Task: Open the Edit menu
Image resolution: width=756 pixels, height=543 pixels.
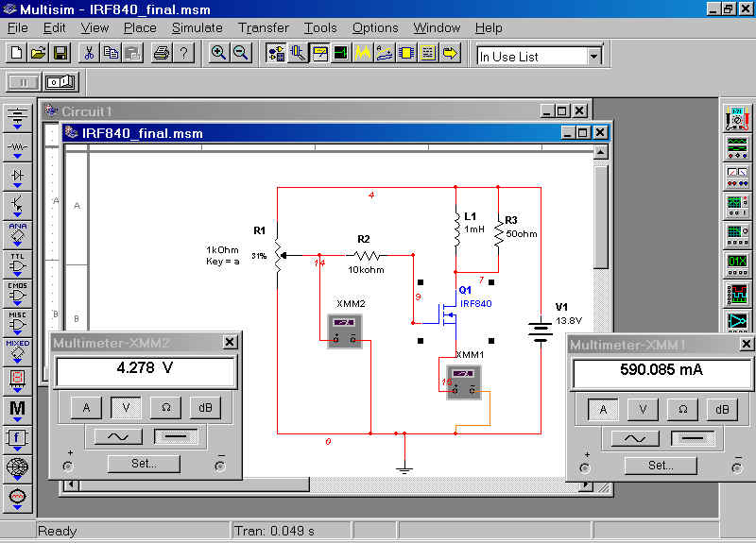Action: [54, 28]
